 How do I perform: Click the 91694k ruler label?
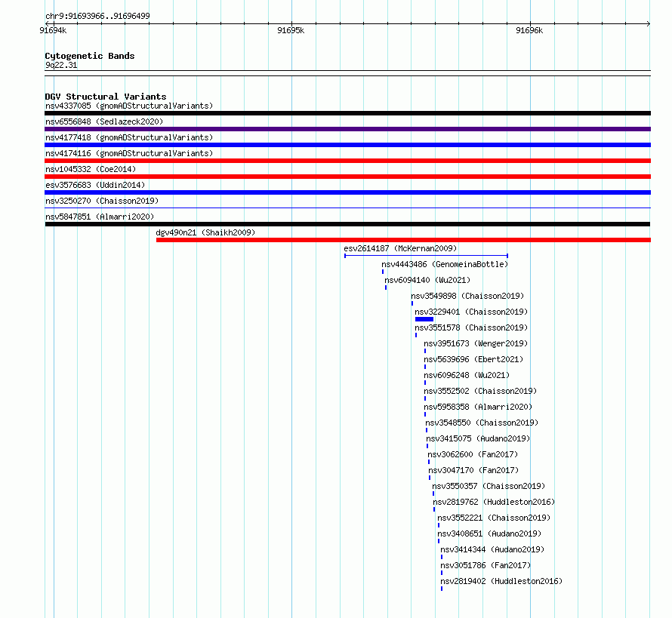[x=53, y=30]
